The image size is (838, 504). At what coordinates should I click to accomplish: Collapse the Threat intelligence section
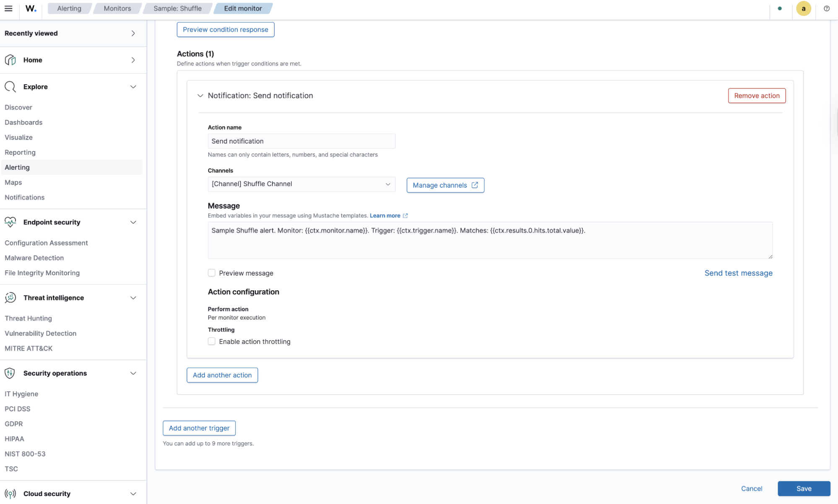click(x=133, y=297)
